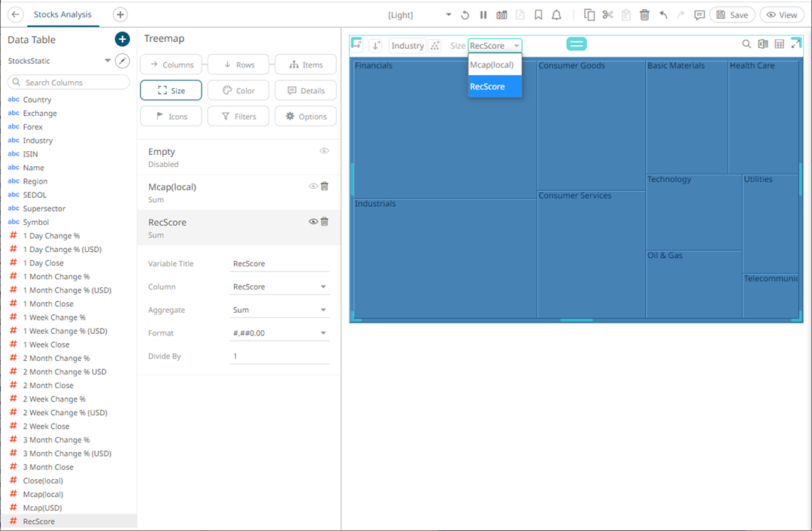This screenshot has height=531, width=812.
Task: Open alerts using the bell icon
Action: (556, 15)
